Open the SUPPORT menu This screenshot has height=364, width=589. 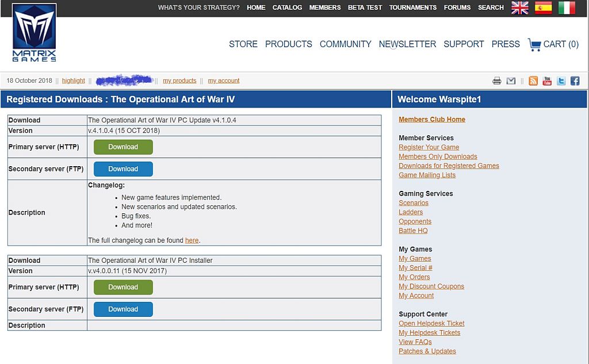464,44
